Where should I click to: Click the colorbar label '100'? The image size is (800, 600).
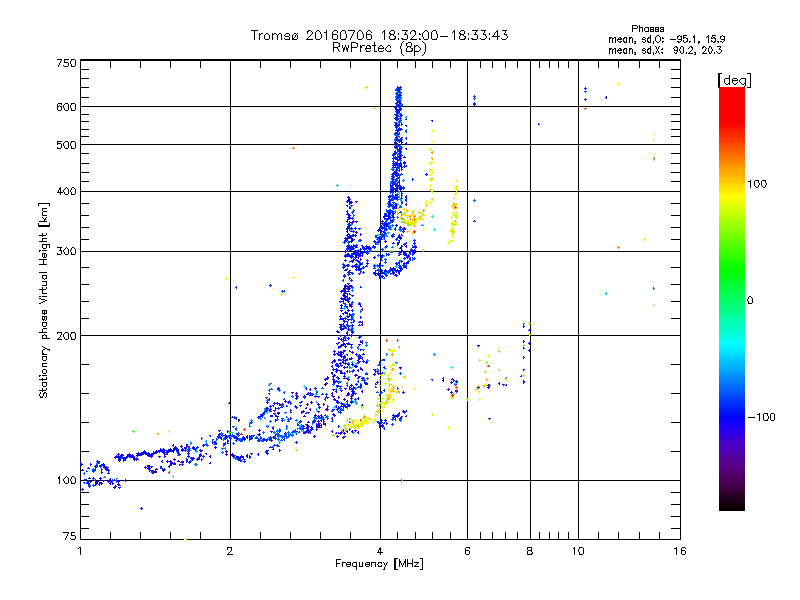point(757,184)
